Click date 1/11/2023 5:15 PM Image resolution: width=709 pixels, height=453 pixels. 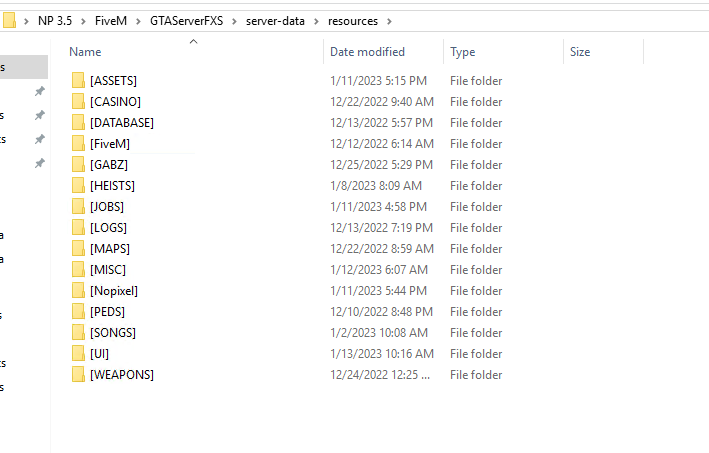click(378, 80)
